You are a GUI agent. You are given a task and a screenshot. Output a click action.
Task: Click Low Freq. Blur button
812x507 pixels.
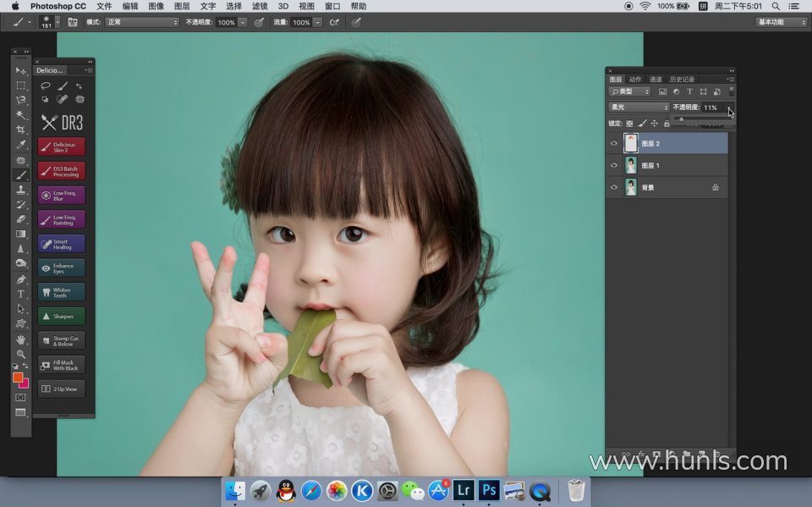62,196
